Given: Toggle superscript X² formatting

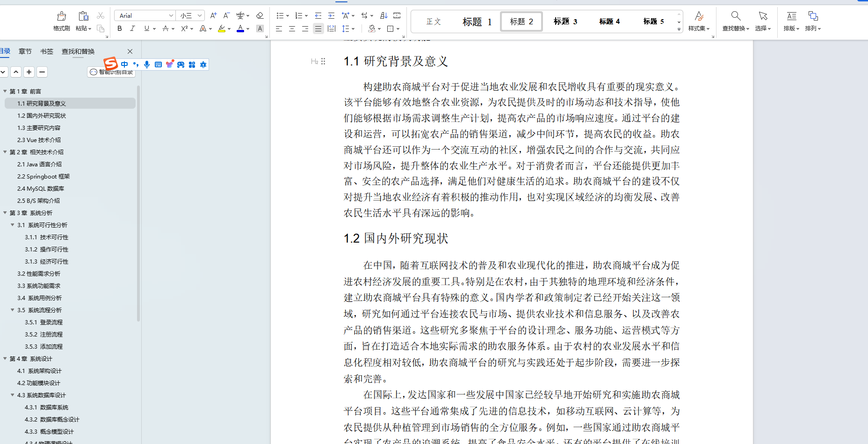Looking at the screenshot, I should point(184,29).
